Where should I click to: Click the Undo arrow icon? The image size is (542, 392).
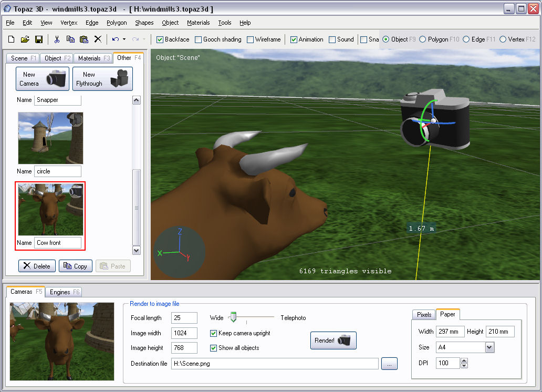point(116,39)
